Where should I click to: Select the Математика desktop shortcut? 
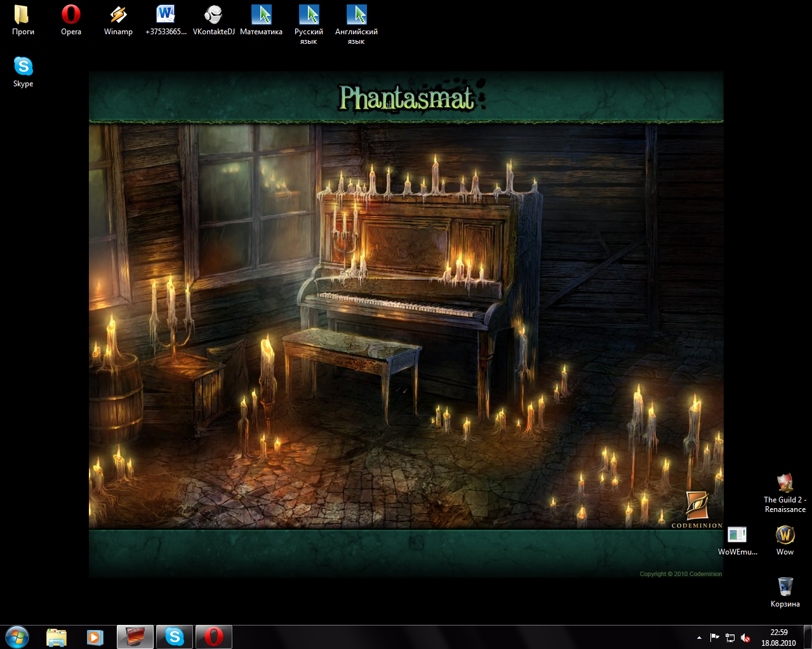(x=261, y=20)
